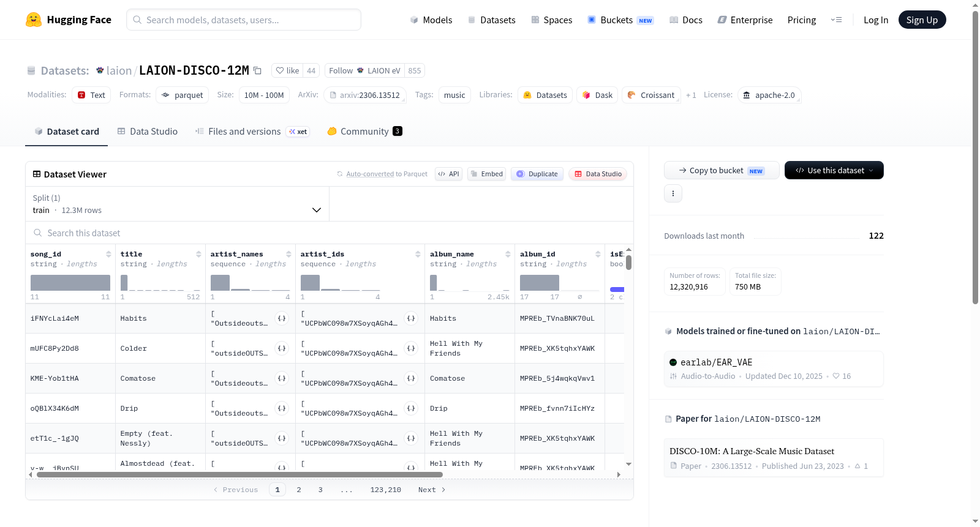Image resolution: width=980 pixels, height=527 pixels.
Task: Open arxiv:2306.13512 tag
Action: tap(364, 95)
